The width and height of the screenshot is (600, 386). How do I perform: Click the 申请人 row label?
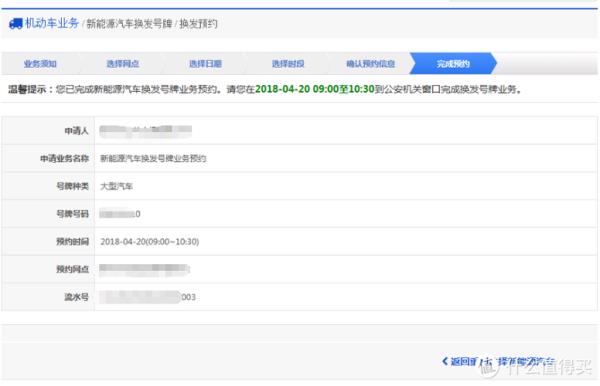[76, 131]
